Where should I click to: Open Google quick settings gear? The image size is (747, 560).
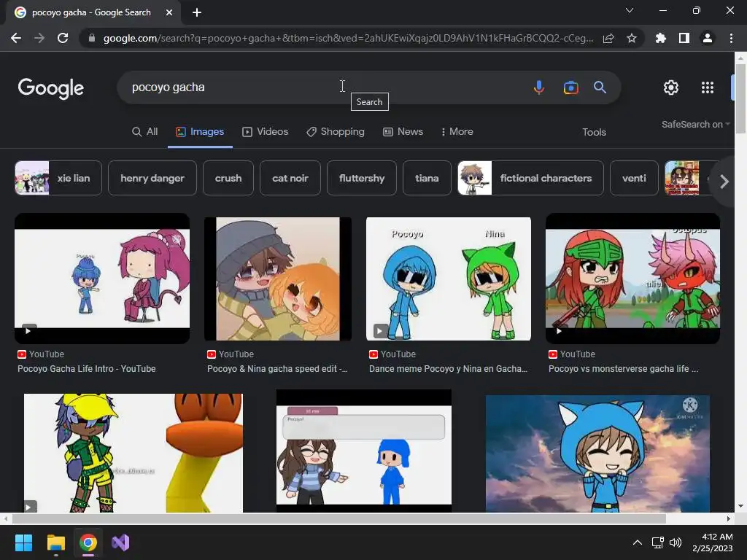pyautogui.click(x=671, y=87)
